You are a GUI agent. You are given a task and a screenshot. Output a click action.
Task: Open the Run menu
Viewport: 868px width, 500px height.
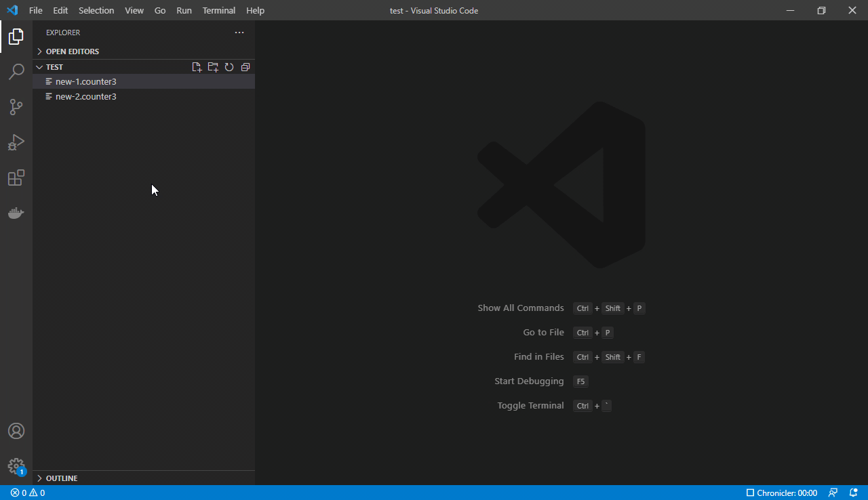(184, 10)
